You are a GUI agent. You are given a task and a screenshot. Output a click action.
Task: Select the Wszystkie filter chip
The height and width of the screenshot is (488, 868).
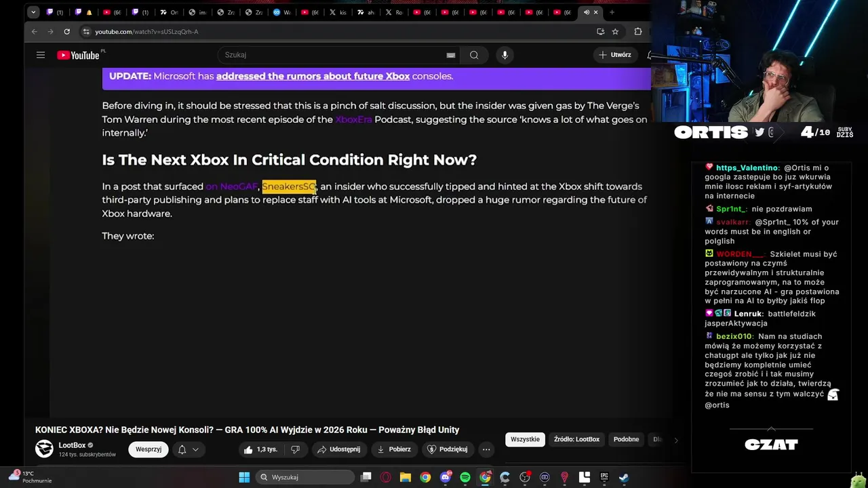525,439
